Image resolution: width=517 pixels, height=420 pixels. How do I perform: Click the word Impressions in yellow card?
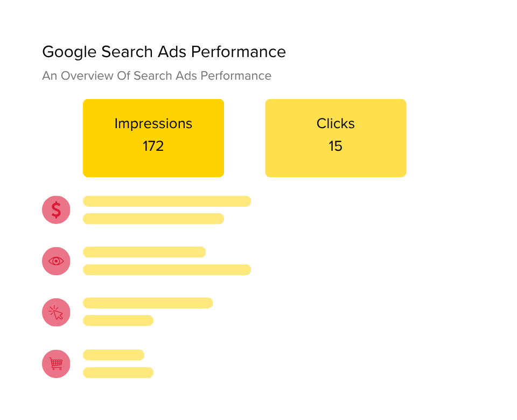(153, 124)
